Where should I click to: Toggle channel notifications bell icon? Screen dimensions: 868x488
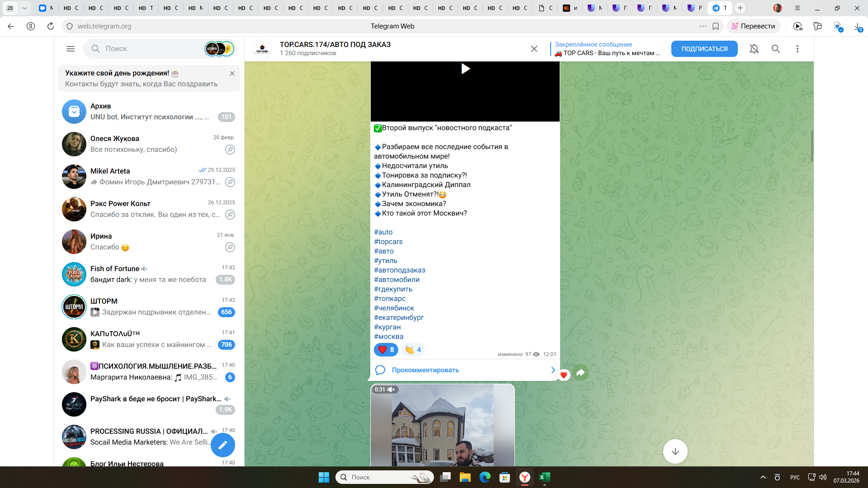click(754, 49)
